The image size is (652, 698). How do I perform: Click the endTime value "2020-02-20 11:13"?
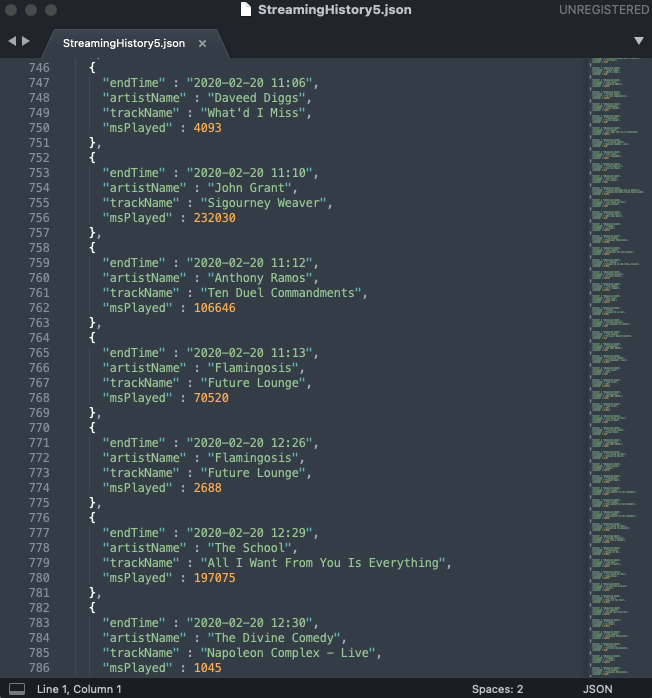click(250, 353)
